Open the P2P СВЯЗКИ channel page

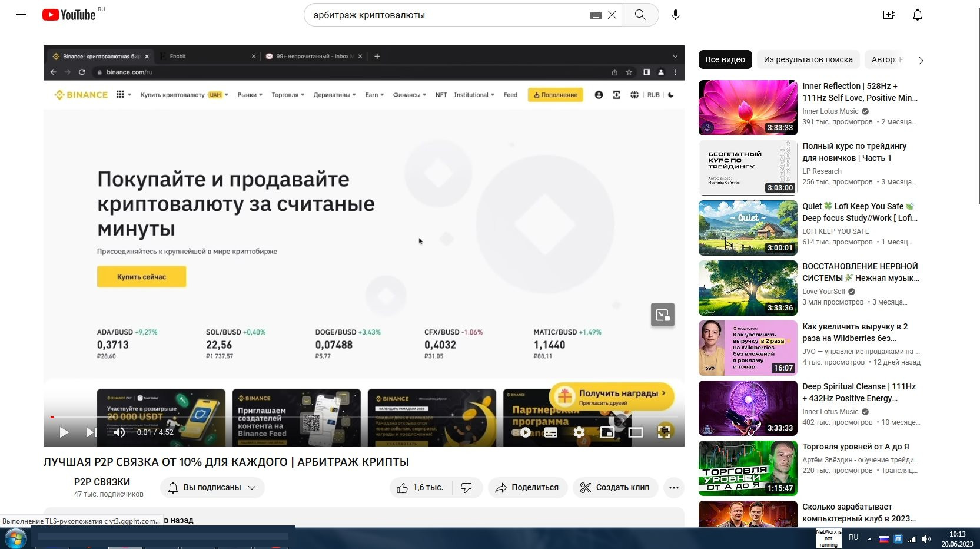click(x=102, y=482)
